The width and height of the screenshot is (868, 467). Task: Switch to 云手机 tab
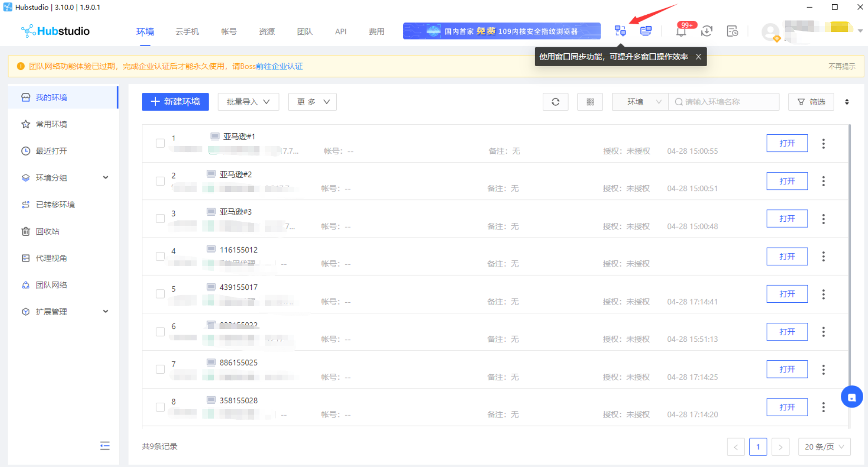[x=187, y=31]
